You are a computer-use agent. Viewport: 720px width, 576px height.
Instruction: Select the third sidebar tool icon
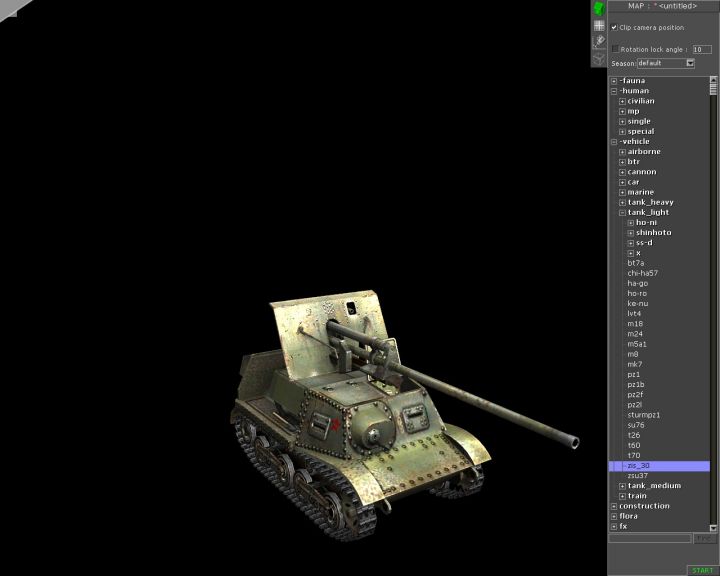click(x=599, y=41)
